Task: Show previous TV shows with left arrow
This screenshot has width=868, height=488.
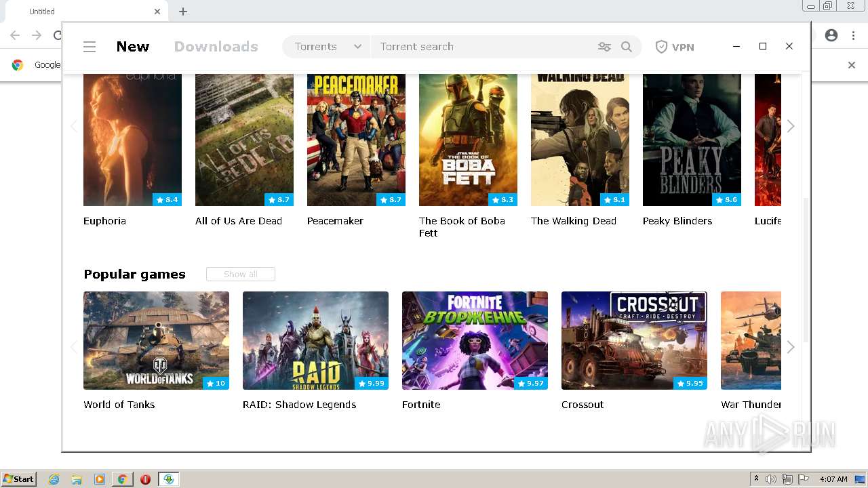Action: [x=74, y=126]
